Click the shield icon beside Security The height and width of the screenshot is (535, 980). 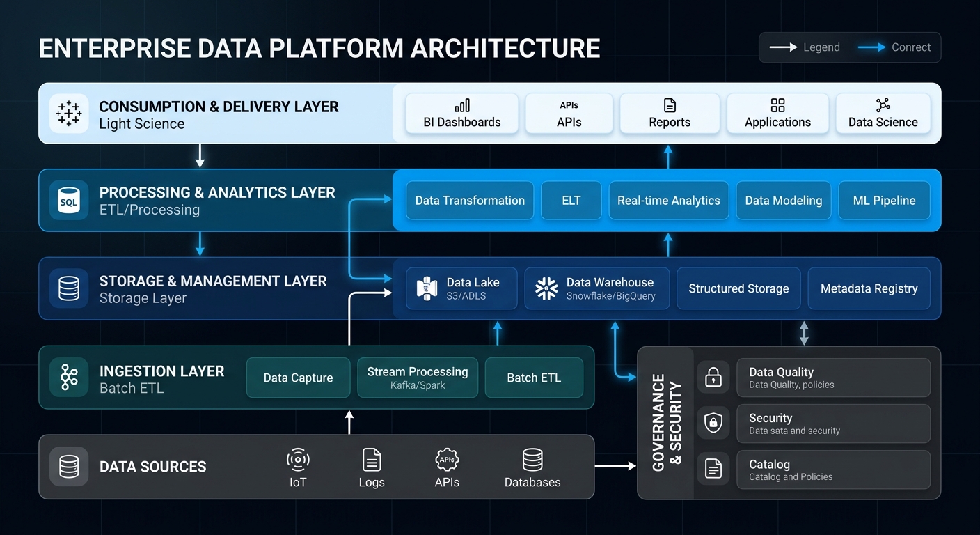(x=713, y=423)
